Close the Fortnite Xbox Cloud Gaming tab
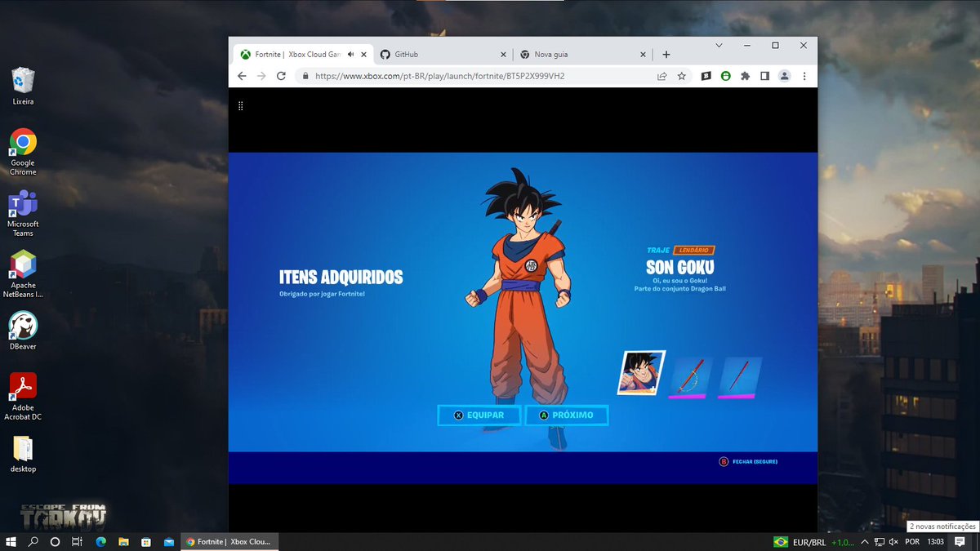This screenshot has height=551, width=980. [x=364, y=55]
